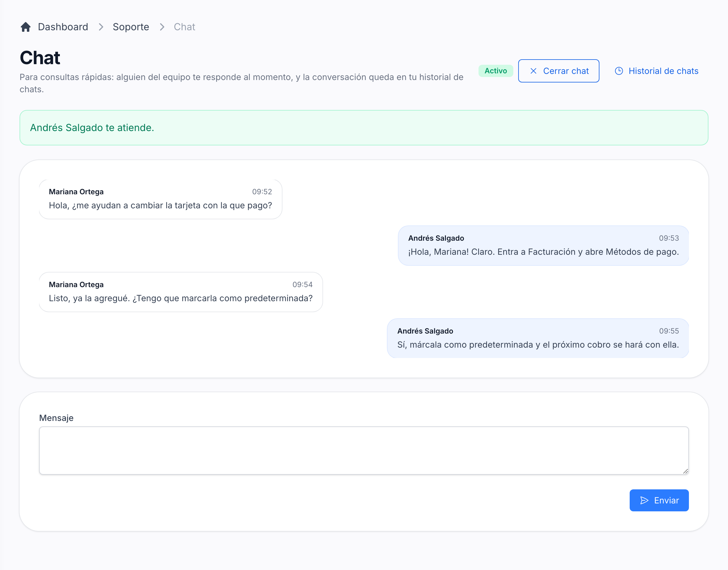Click the 09:52 timestamp
This screenshot has width=728, height=570.
point(262,192)
